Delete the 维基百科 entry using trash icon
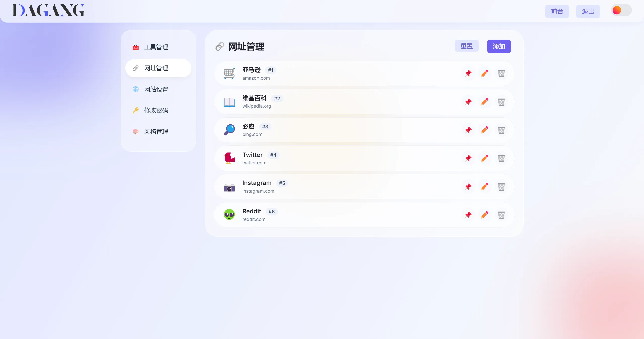Screen dimensions: 644x339 (x=501, y=102)
